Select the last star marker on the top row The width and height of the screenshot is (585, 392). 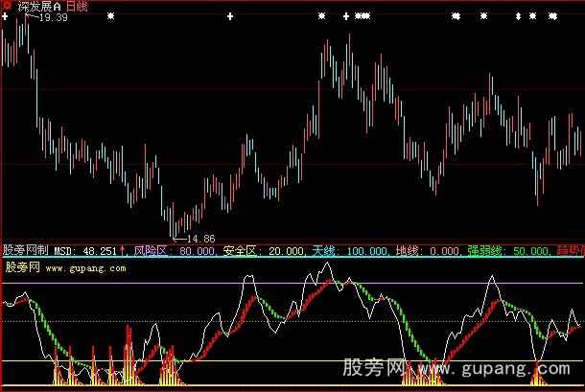pyautogui.click(x=554, y=17)
